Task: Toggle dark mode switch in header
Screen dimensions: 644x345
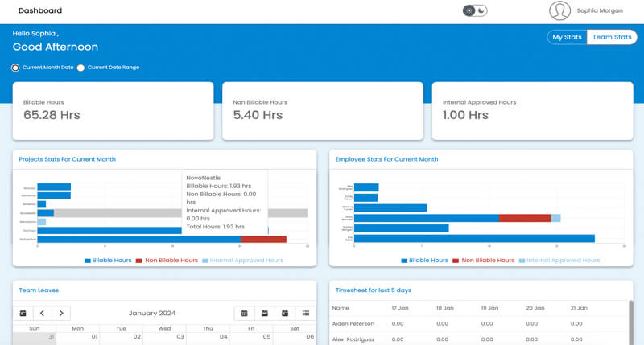Action: tap(475, 10)
